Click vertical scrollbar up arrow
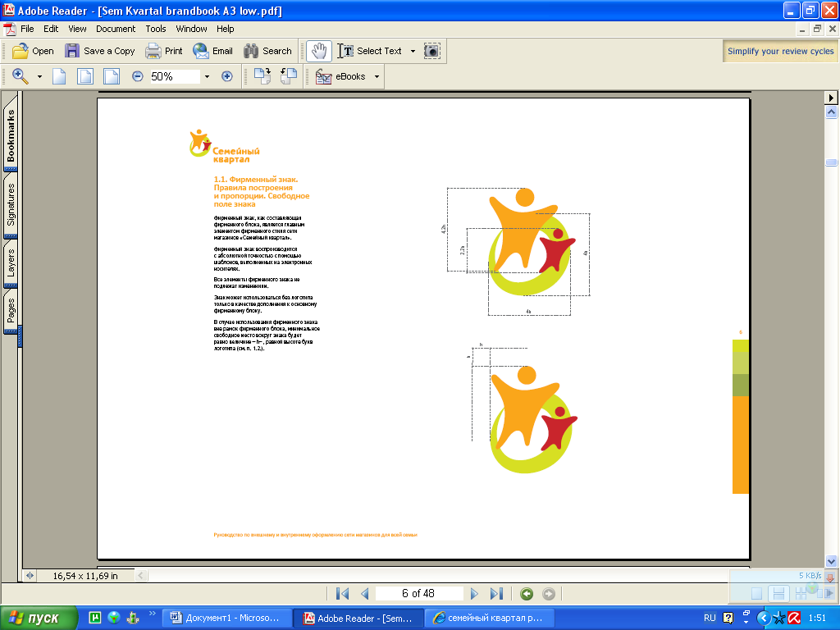840x630 pixels. click(831, 112)
